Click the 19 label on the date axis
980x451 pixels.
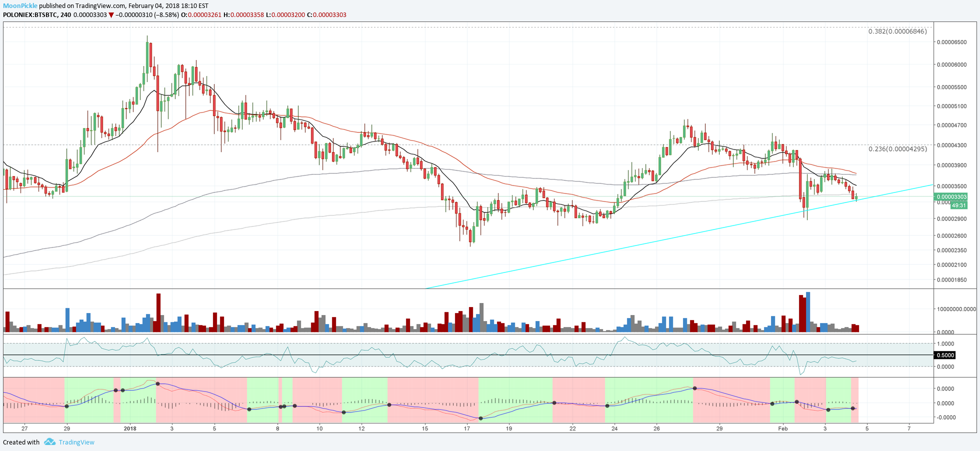click(x=509, y=428)
